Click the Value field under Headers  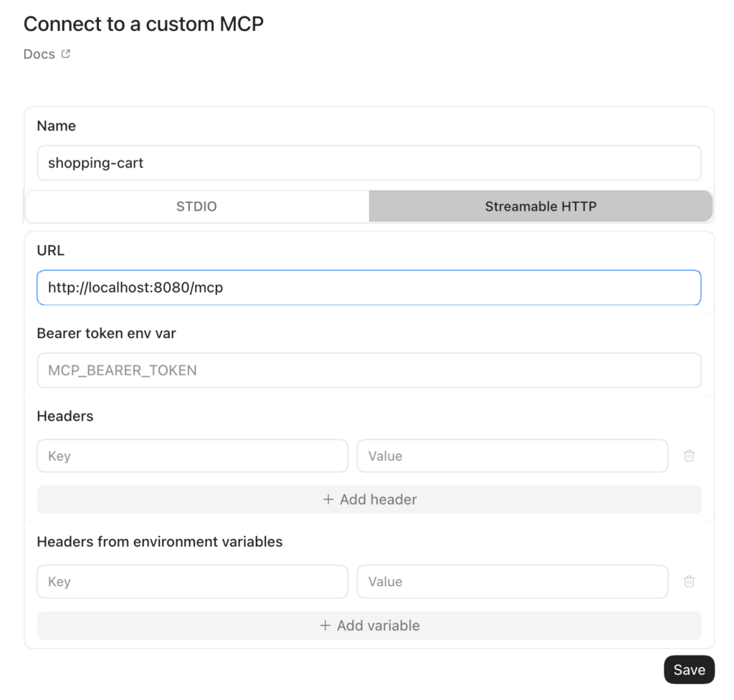coord(513,456)
